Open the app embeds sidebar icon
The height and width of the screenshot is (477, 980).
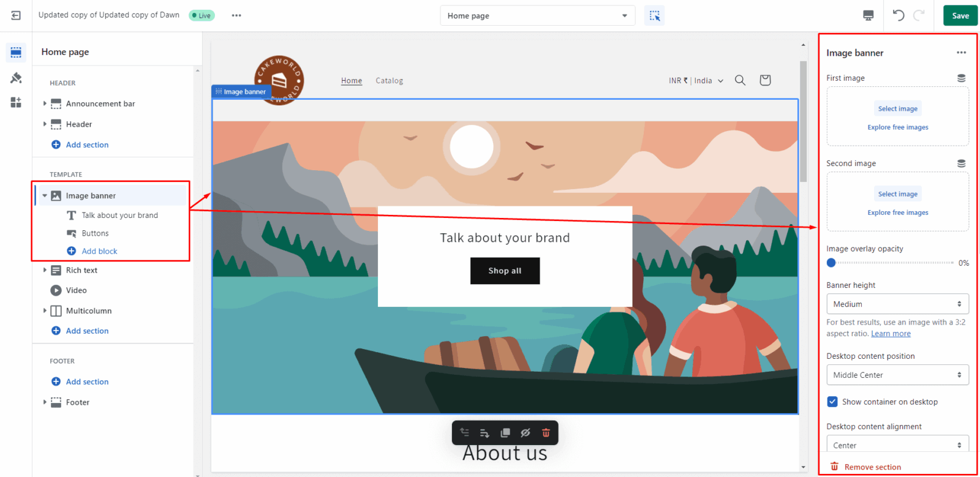tap(16, 102)
